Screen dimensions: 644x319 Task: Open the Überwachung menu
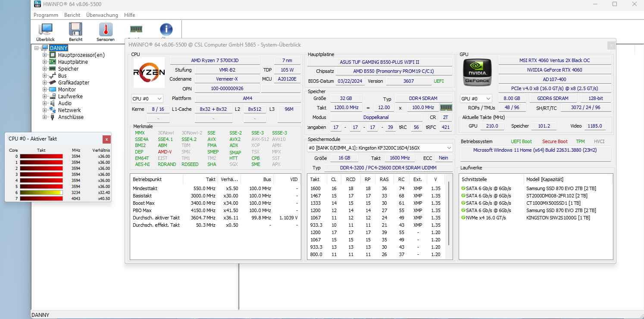pyautogui.click(x=102, y=15)
